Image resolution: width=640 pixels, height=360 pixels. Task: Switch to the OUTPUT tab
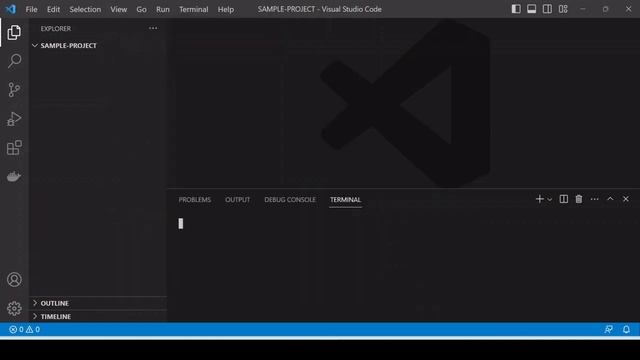click(x=238, y=200)
